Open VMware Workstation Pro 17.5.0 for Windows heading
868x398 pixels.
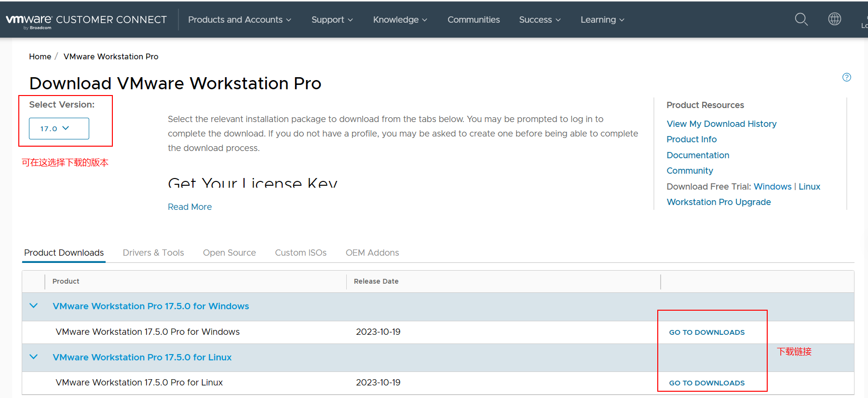point(151,306)
